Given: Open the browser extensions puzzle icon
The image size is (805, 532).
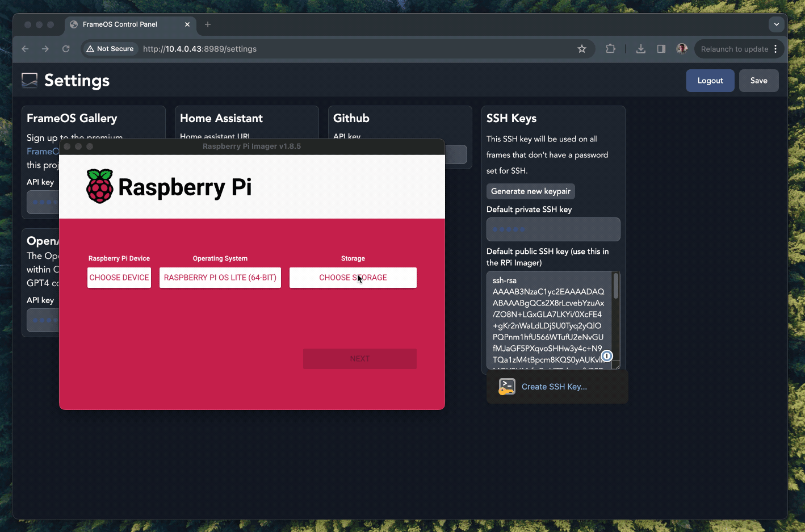Looking at the screenshot, I should [610, 49].
